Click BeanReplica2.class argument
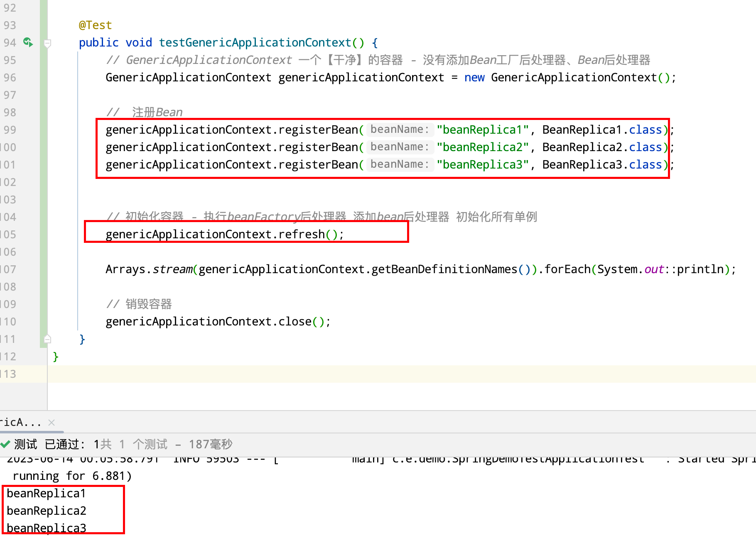Image resolution: width=756 pixels, height=538 pixels. [x=602, y=147]
